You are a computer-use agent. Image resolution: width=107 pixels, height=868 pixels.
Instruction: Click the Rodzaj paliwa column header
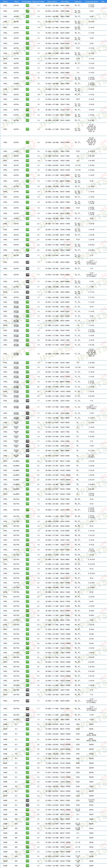27,2
